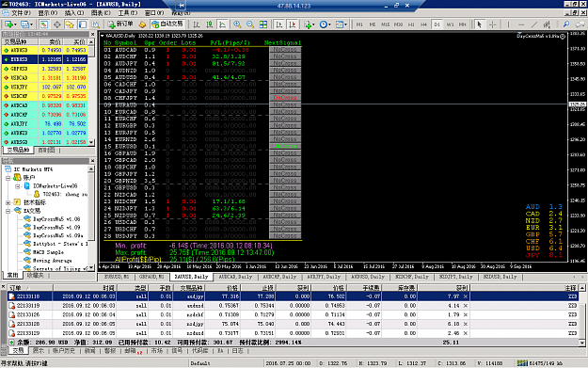Zoom out on the chart
The width and height of the screenshot is (588, 368).
(x=250, y=24)
